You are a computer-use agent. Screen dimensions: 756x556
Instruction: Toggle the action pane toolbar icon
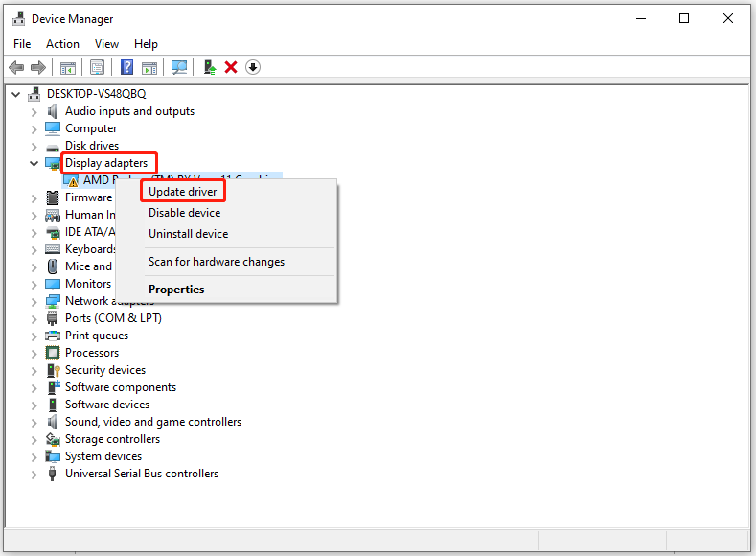click(149, 68)
